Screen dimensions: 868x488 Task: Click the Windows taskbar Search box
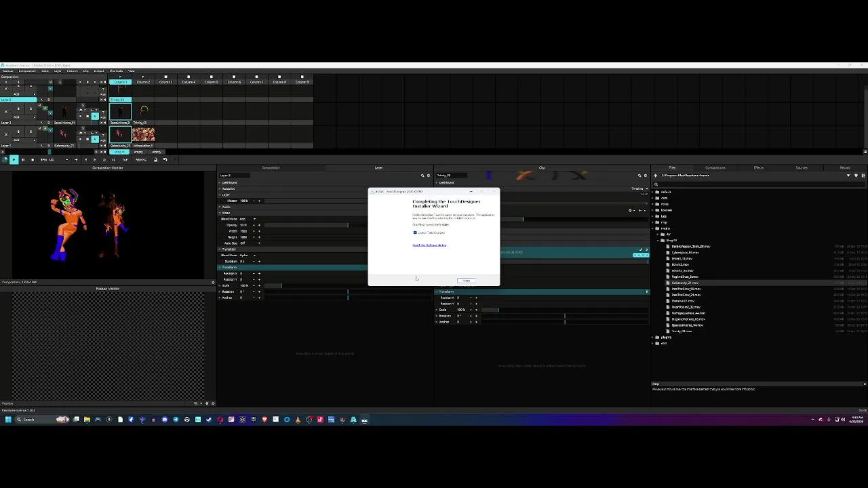coord(42,420)
